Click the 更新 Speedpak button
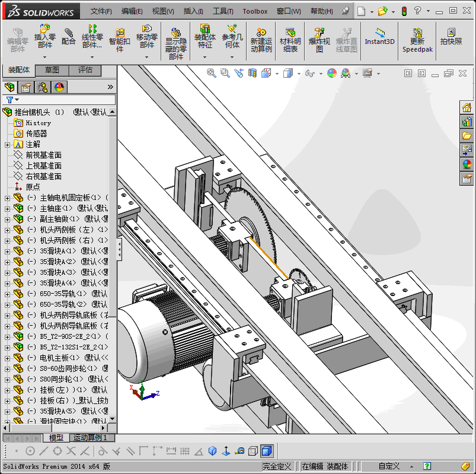 click(417, 40)
